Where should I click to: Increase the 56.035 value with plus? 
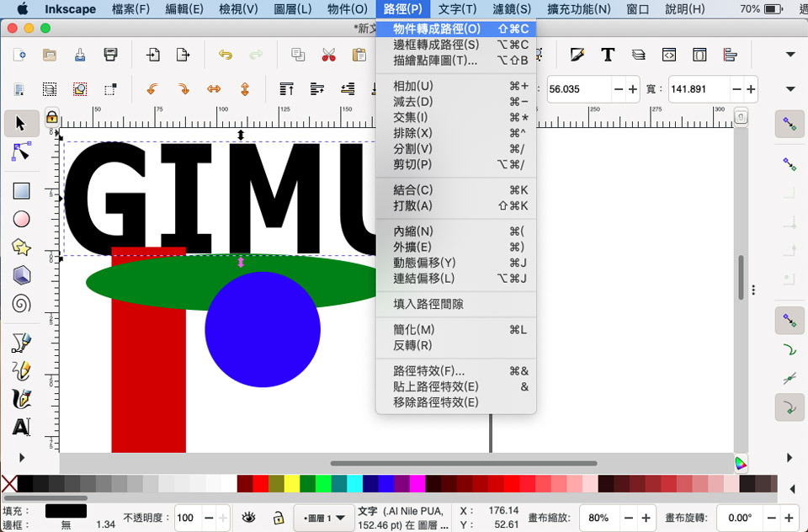632,89
